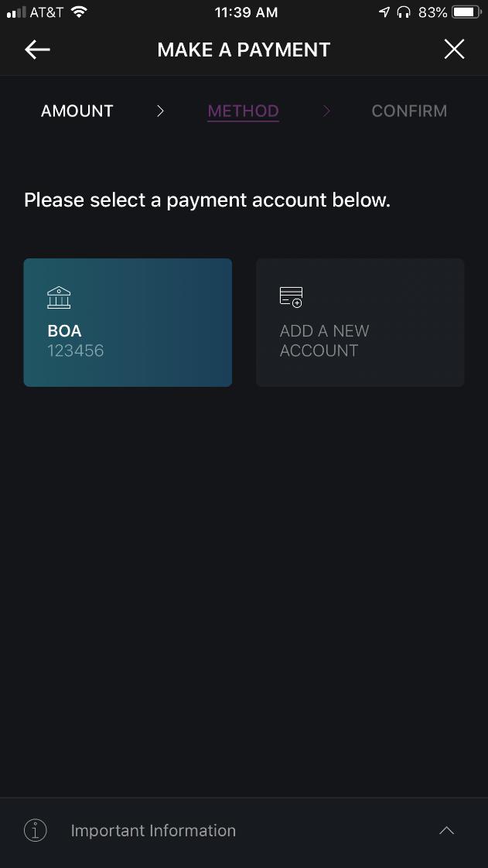Click chevron between METHOD and CONFIRM
488x868 pixels.
point(326,111)
